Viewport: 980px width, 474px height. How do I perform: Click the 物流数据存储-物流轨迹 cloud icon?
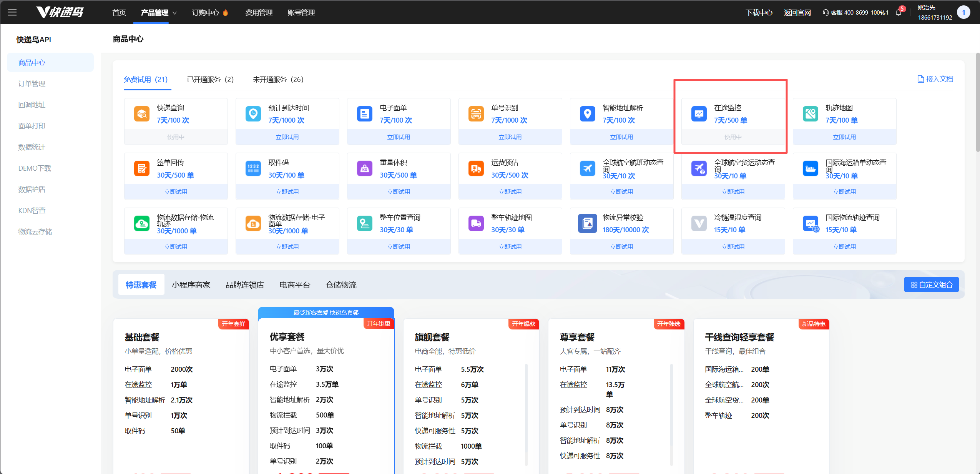(x=142, y=223)
